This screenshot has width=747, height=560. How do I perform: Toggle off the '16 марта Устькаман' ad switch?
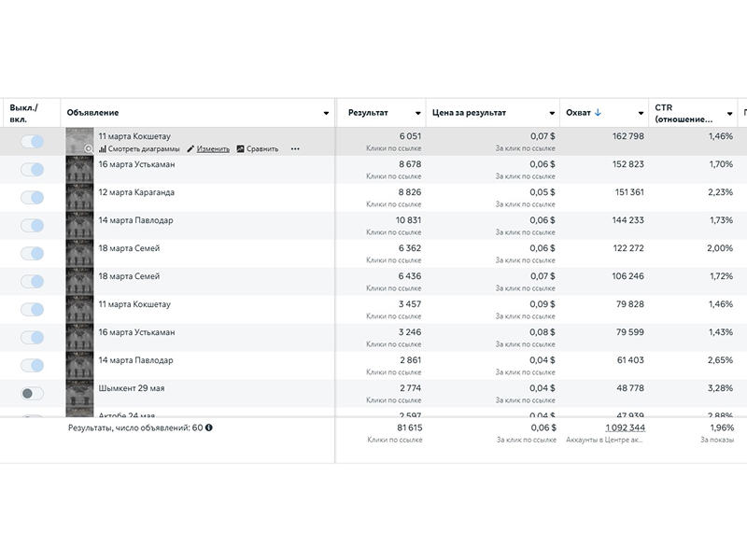[x=33, y=170]
